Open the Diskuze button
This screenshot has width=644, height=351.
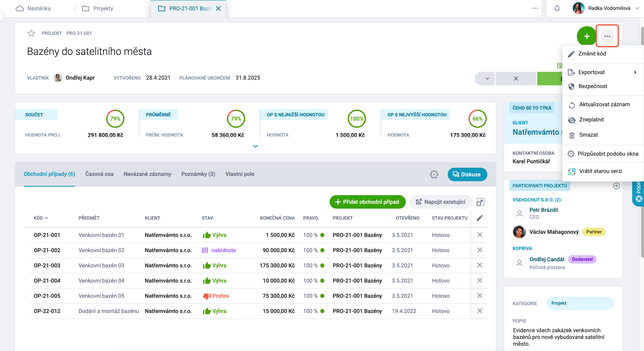point(467,174)
